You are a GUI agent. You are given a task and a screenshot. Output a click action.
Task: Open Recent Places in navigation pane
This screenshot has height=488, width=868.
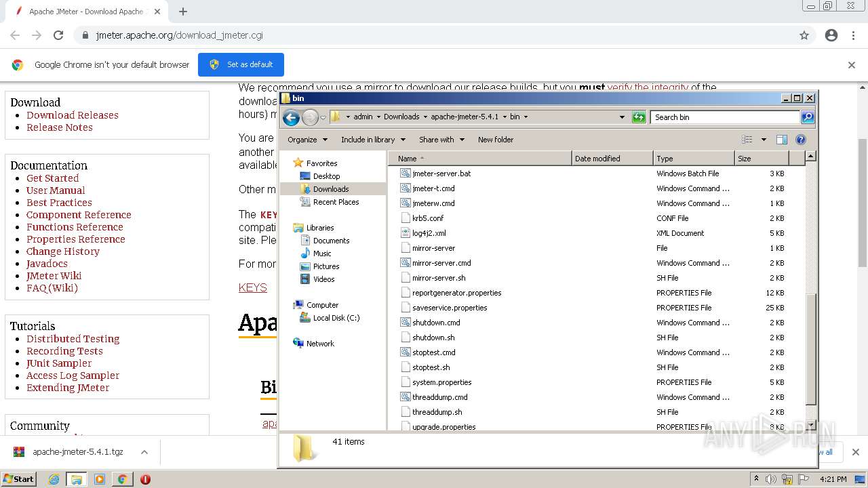(x=336, y=202)
